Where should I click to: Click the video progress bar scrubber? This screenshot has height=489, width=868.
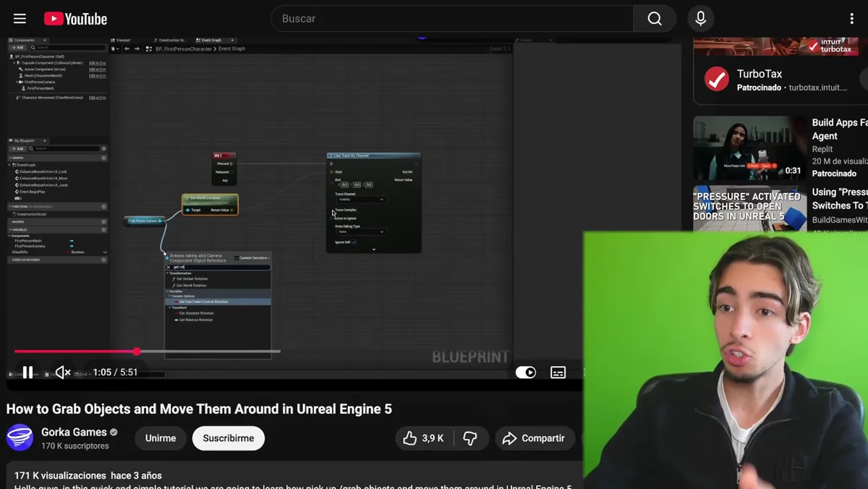(137, 352)
